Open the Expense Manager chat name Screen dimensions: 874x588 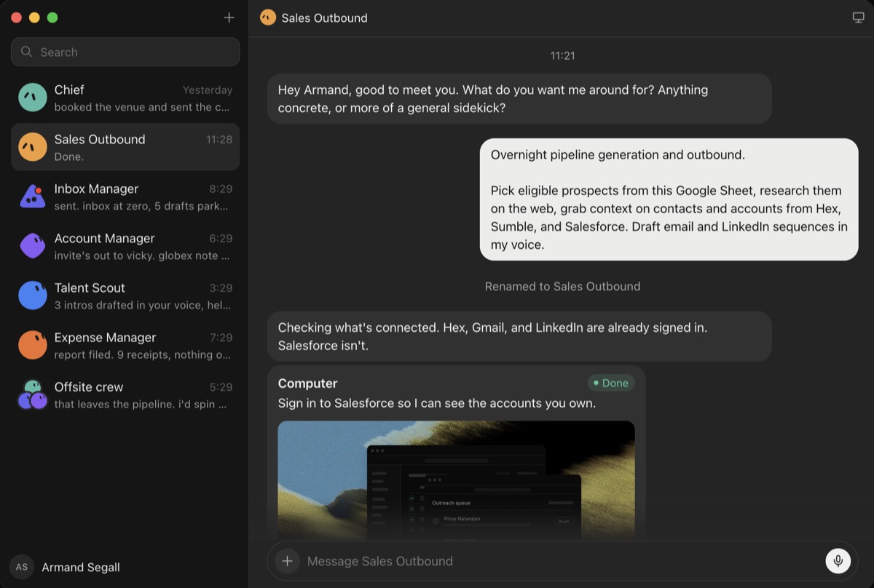[105, 337]
